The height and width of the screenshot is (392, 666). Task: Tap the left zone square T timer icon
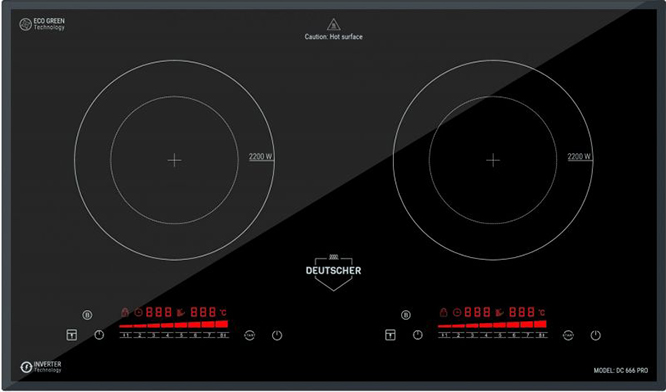72,335
